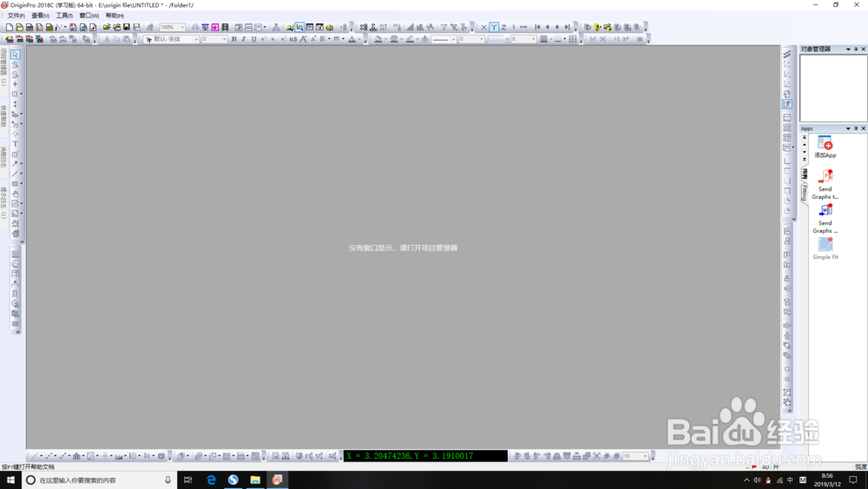Click the Open file folder icon

[x=107, y=27]
